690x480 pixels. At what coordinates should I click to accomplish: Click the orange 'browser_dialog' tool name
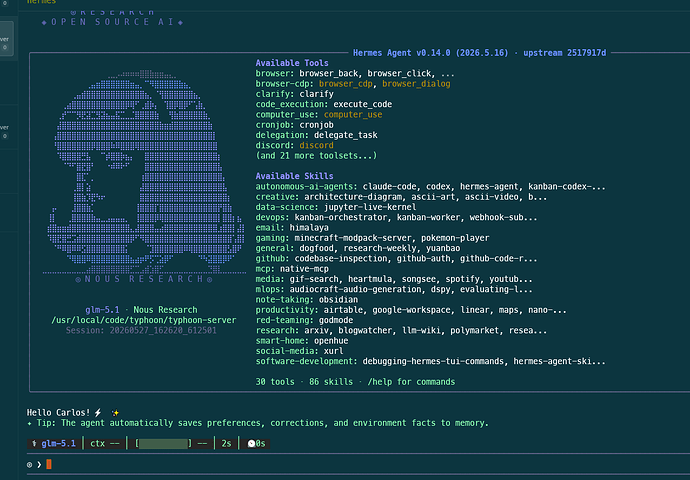pos(416,84)
